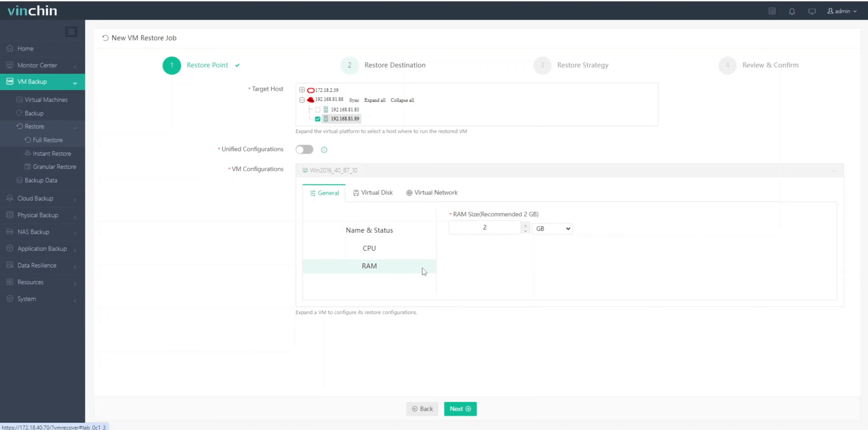Open the task list icon in top bar
The height and width of the screenshot is (430, 868).
coord(772,11)
